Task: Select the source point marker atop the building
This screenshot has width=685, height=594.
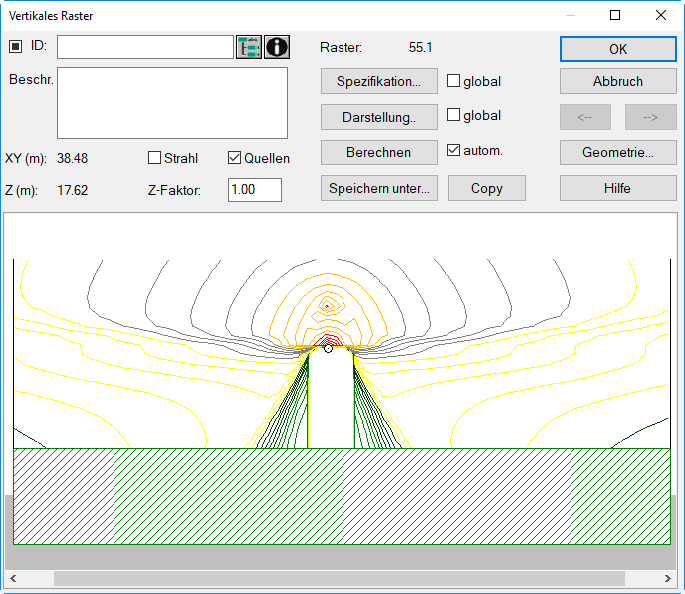Action: (x=329, y=349)
